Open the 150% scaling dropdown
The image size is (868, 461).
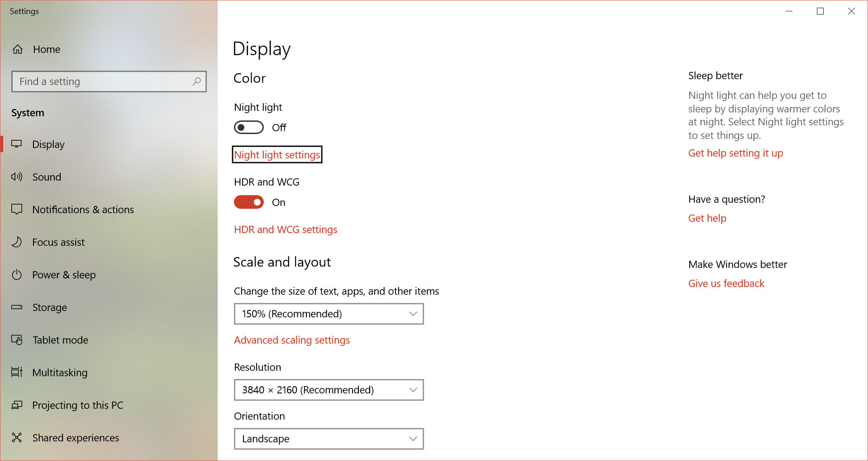pos(329,314)
